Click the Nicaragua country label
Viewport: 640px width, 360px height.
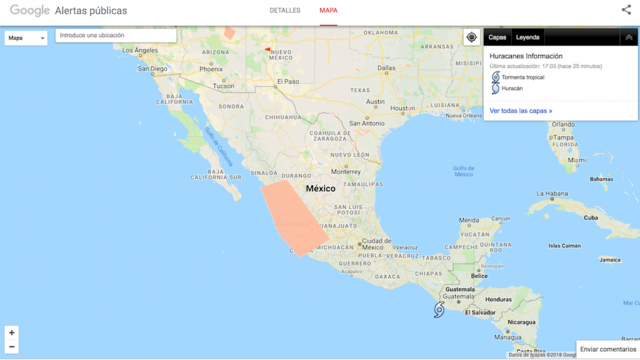(521, 322)
